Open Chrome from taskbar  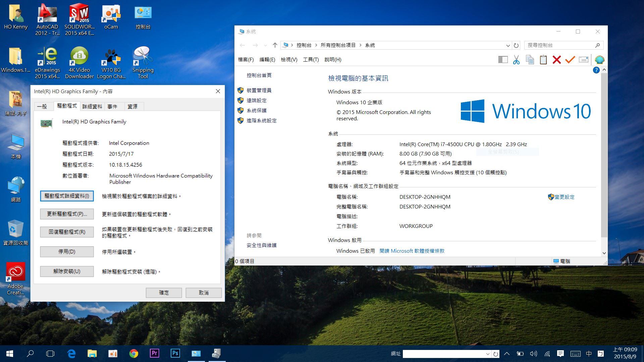coord(133,354)
